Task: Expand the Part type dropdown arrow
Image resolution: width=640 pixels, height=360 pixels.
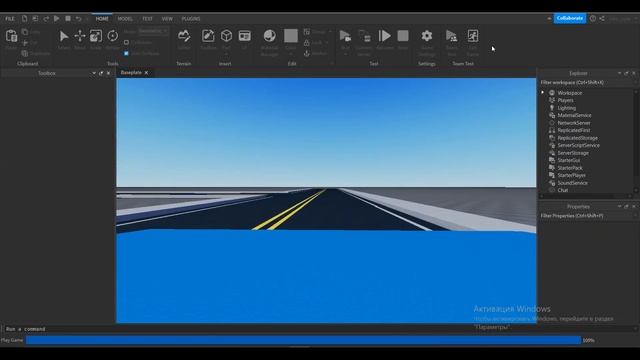Action: (226, 54)
